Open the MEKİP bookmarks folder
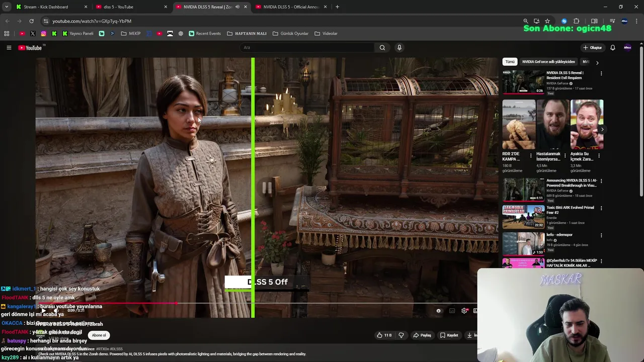The image size is (644, 362). [x=131, y=34]
